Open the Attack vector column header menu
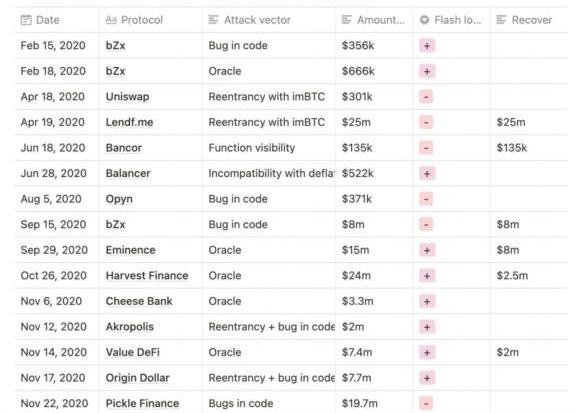The image size is (584, 413). (269, 20)
